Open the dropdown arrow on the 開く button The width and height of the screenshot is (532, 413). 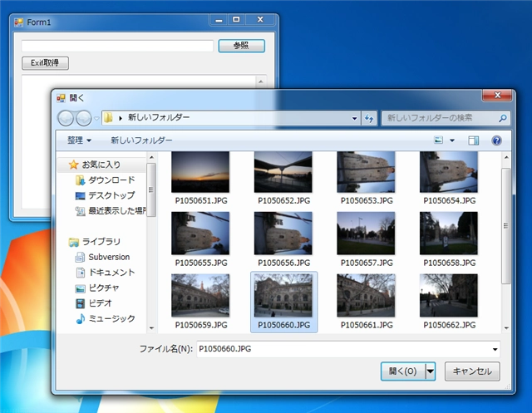click(431, 371)
